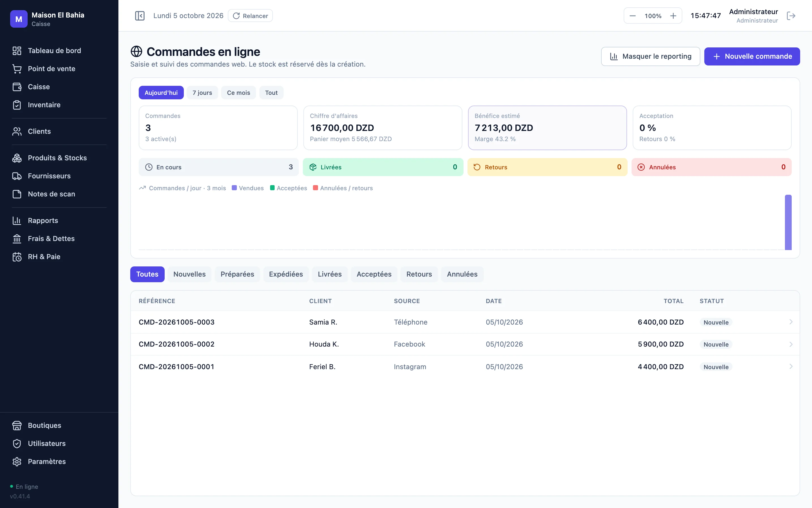Select the Tout period filter

271,93
